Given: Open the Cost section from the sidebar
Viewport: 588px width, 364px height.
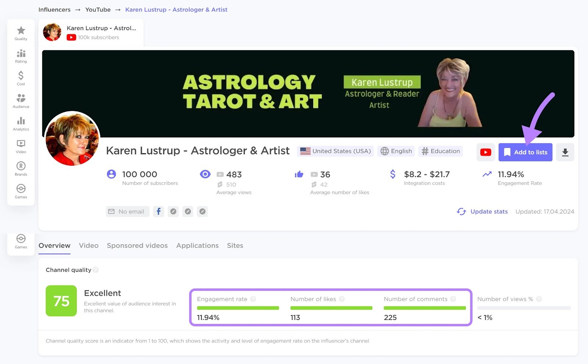Looking at the screenshot, I should pos(21,79).
